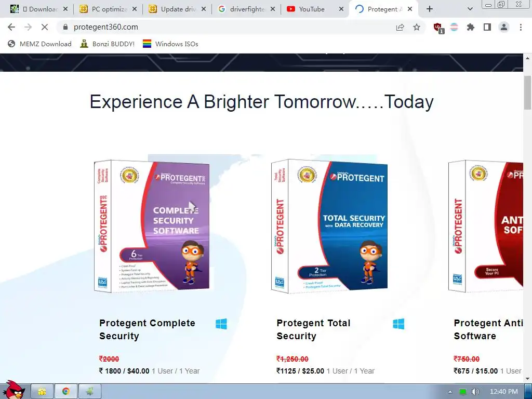Screen dimensions: 532x399
Task: Click the uBlock Origin extension icon
Action: click(x=438, y=28)
